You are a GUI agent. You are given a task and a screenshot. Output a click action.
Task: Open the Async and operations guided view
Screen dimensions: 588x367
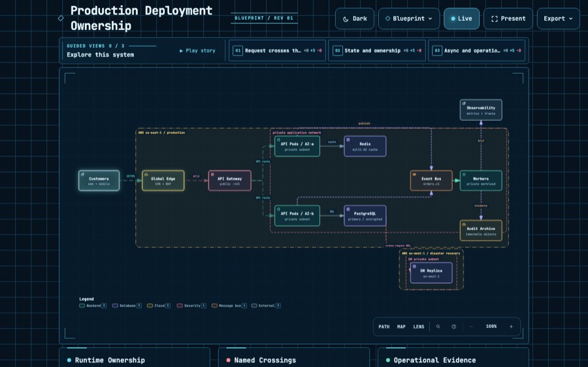(x=477, y=50)
